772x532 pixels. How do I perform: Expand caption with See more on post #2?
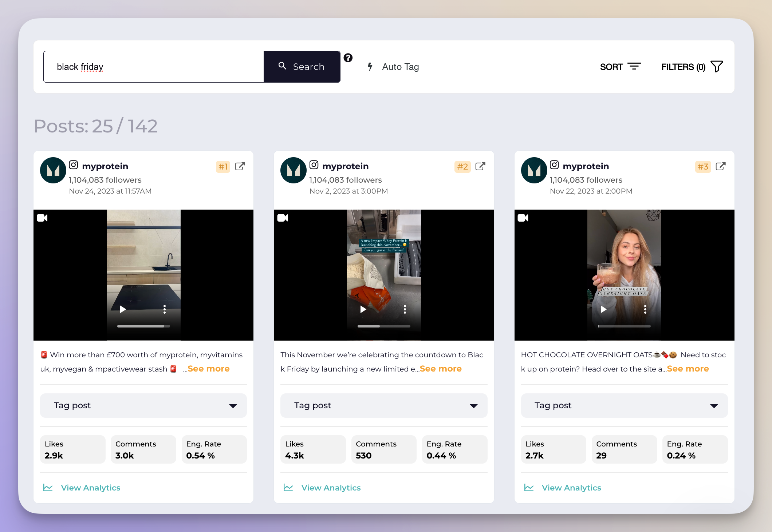coord(441,369)
